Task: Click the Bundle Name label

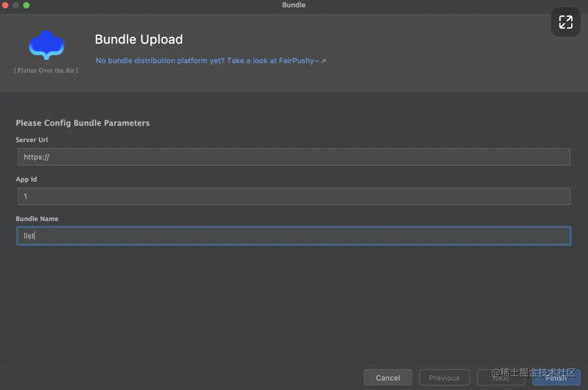Action: [37, 219]
